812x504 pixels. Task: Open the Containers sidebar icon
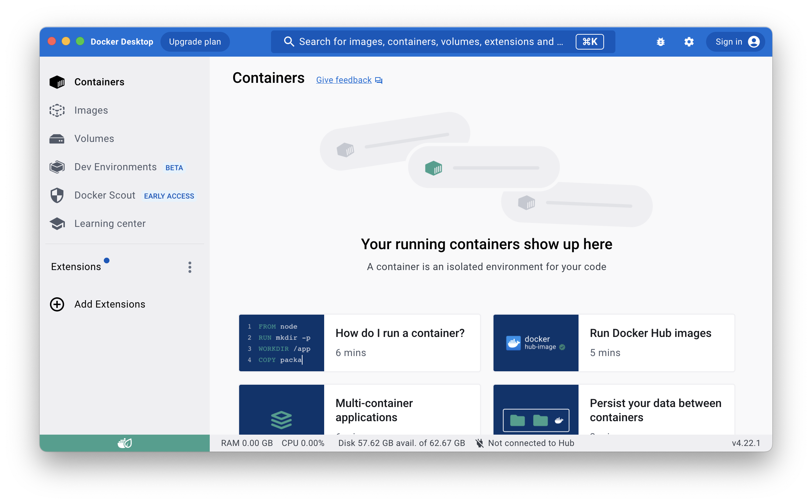(57, 82)
